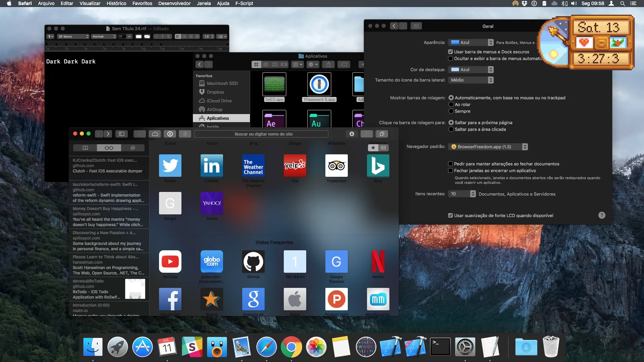The height and width of the screenshot is (362, 644).
Task: Click the Safari sidebar toggle icon
Action: pyautogui.click(x=121, y=134)
